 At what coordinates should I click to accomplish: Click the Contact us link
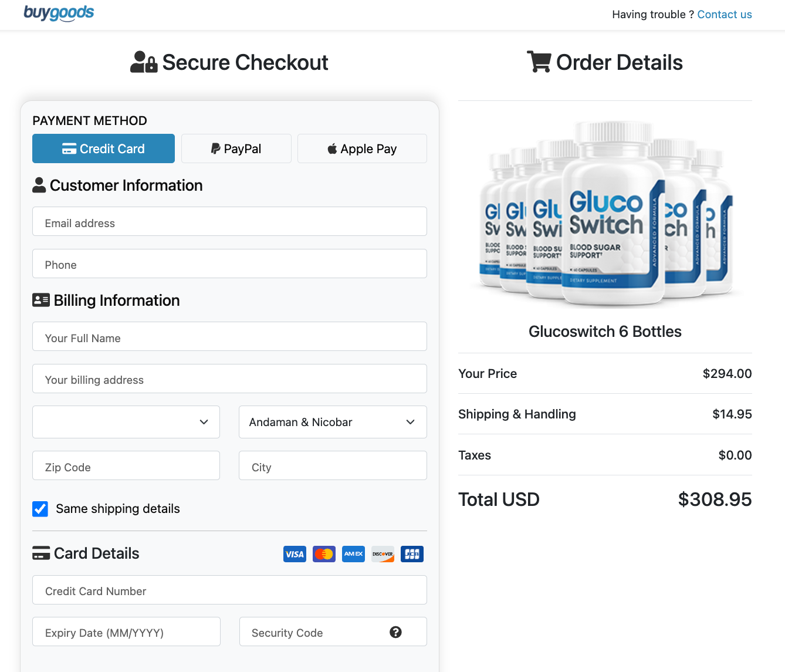point(725,15)
